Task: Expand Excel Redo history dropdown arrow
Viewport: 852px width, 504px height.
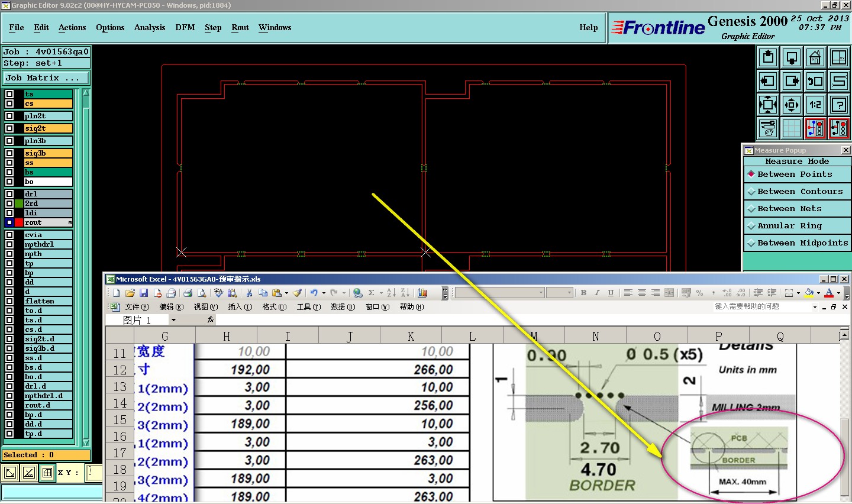Action: [x=343, y=293]
